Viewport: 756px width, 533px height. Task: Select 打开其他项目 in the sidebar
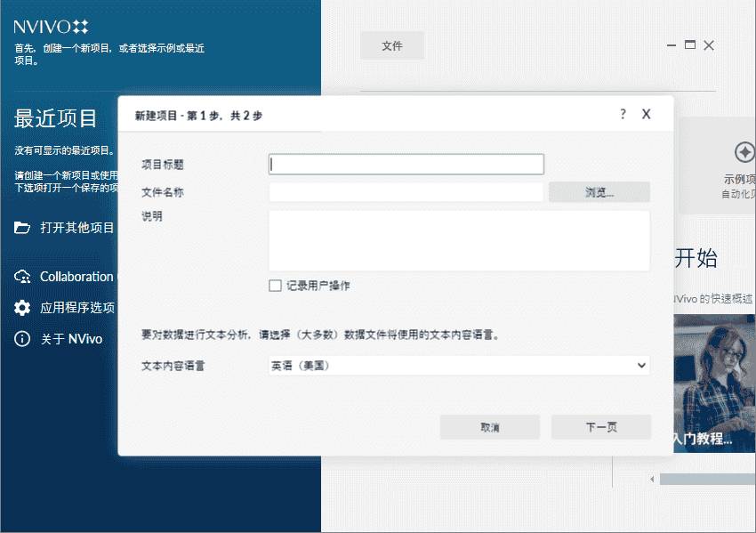(77, 228)
